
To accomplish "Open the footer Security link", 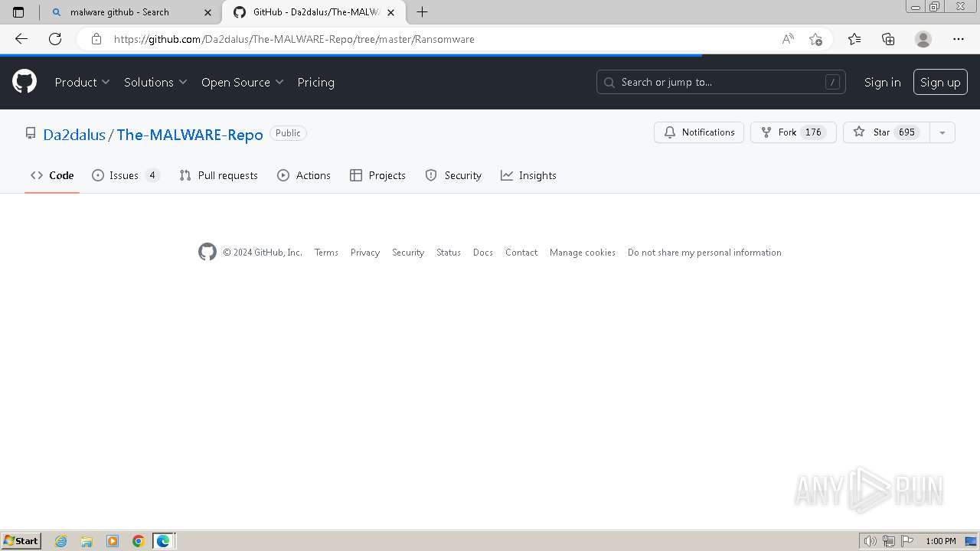I will coord(408,253).
